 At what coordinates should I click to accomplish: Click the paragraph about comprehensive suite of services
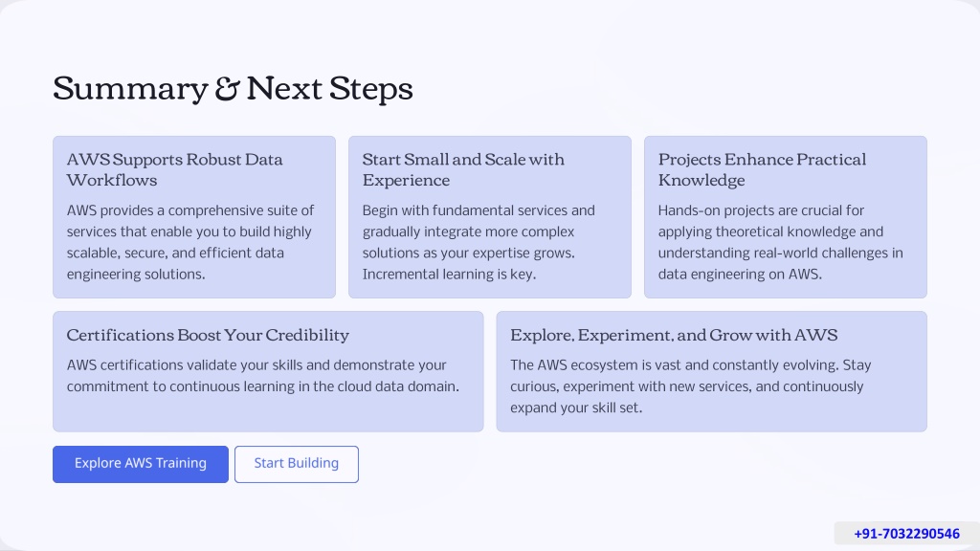pos(190,242)
